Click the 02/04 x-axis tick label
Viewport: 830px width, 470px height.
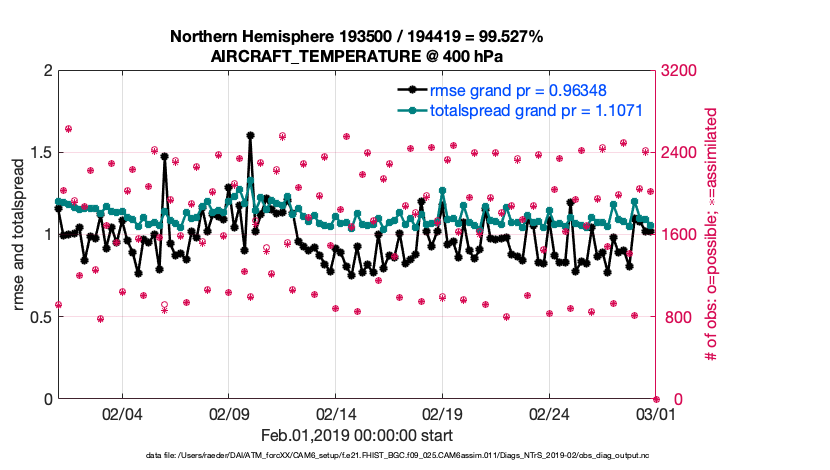click(122, 413)
